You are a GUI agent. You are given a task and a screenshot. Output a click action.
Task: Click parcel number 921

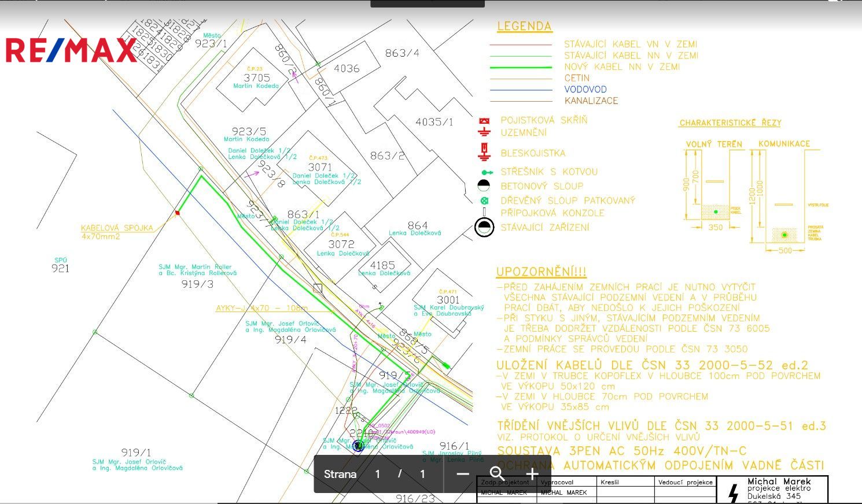pos(60,268)
